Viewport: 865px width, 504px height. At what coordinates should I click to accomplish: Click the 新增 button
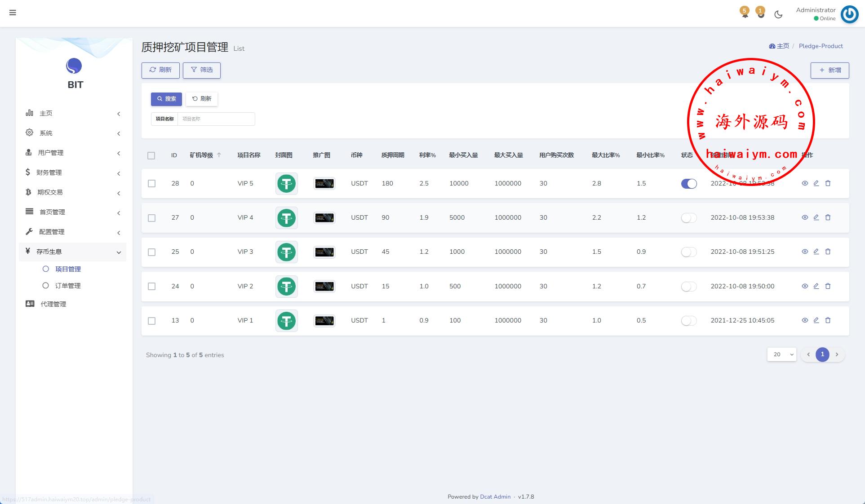pos(830,70)
